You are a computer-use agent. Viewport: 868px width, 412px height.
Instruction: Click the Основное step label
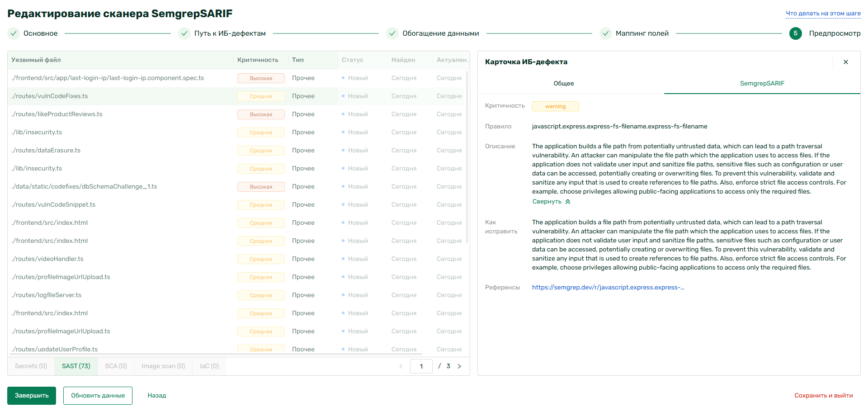point(41,33)
